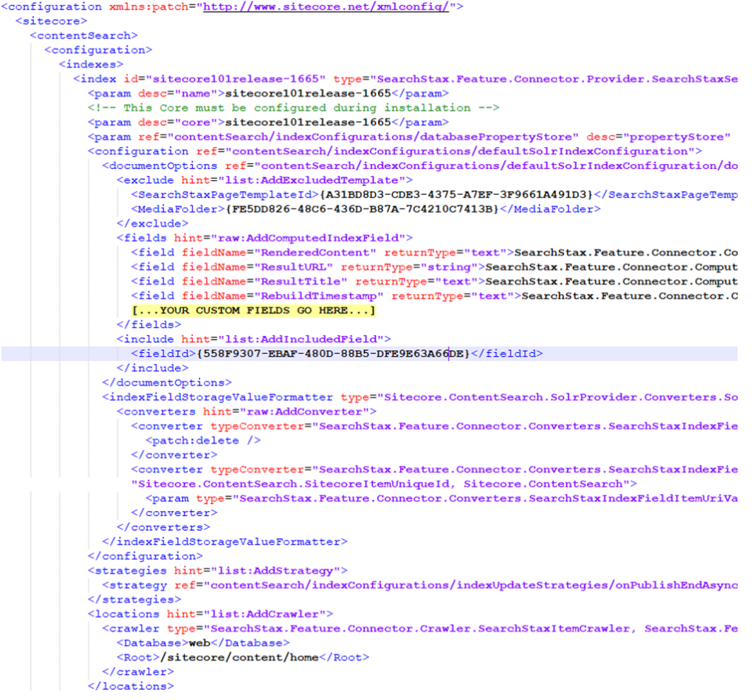Image resolution: width=756 pixels, height=700 pixels.
Task: Select the SearchStaxPageTemplateId GUID value
Action: tap(456, 195)
